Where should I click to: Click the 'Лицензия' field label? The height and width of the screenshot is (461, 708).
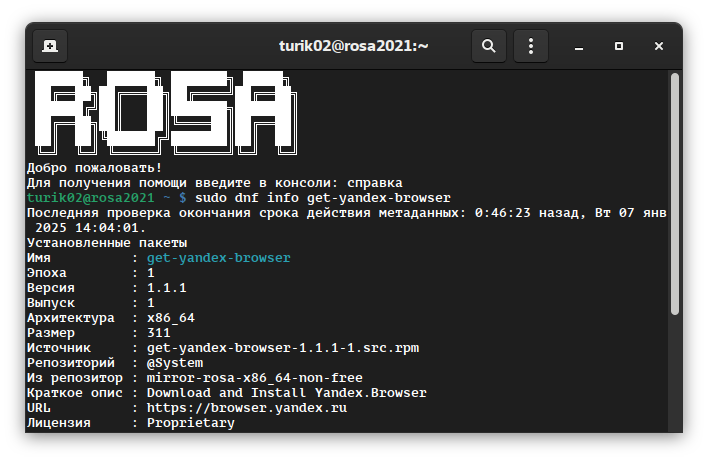59,423
